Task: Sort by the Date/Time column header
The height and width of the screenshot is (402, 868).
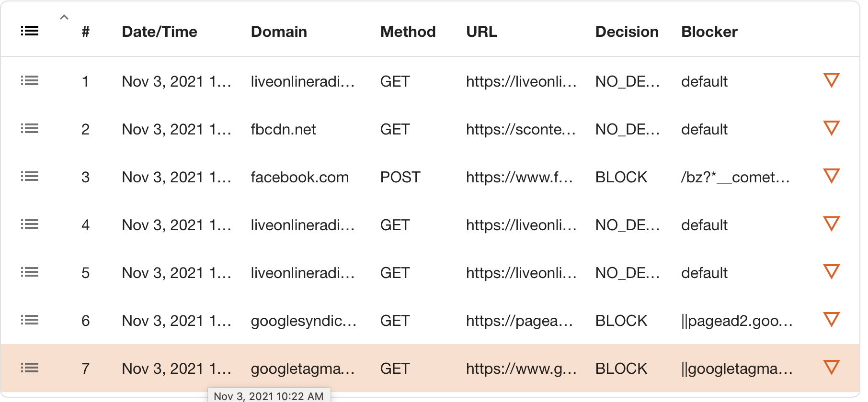Action: (160, 32)
